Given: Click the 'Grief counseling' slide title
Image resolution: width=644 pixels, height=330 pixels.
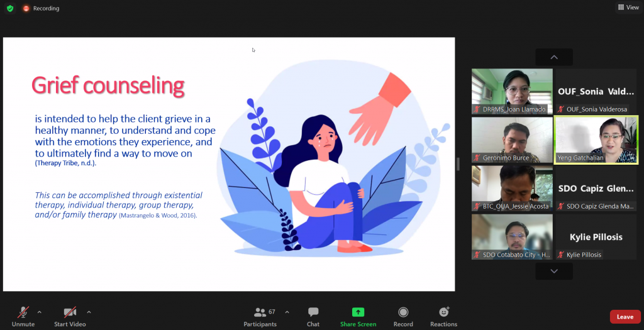Looking at the screenshot, I should (x=108, y=86).
